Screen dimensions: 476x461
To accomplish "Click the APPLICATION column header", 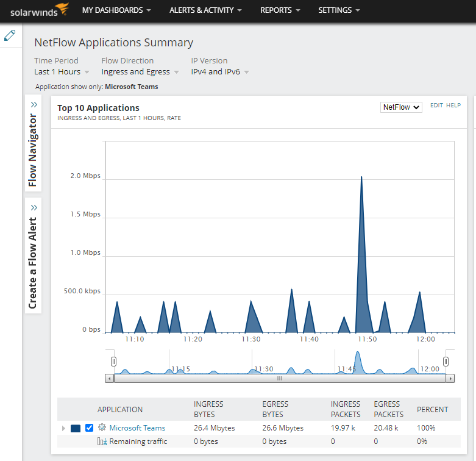I will click(120, 410).
